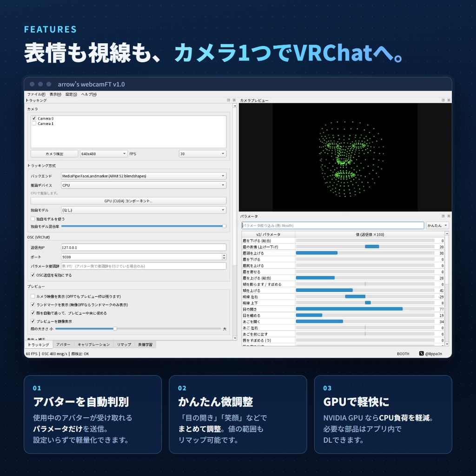476x476 pixels.
Task: Open the 設定 menu
Action: [71, 94]
